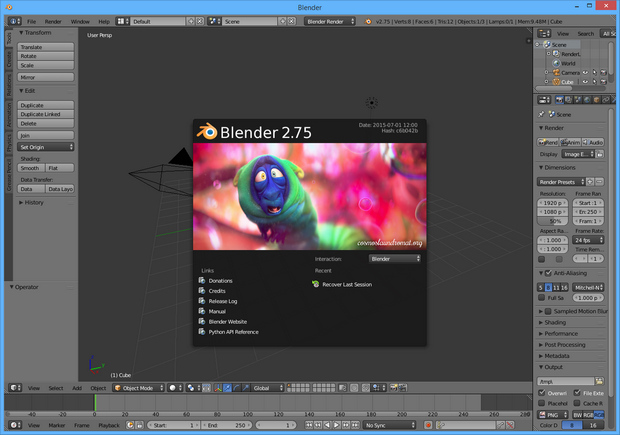Open the Interaction preset dropdown in splash
Screen dimensions: 620x435
(395, 259)
